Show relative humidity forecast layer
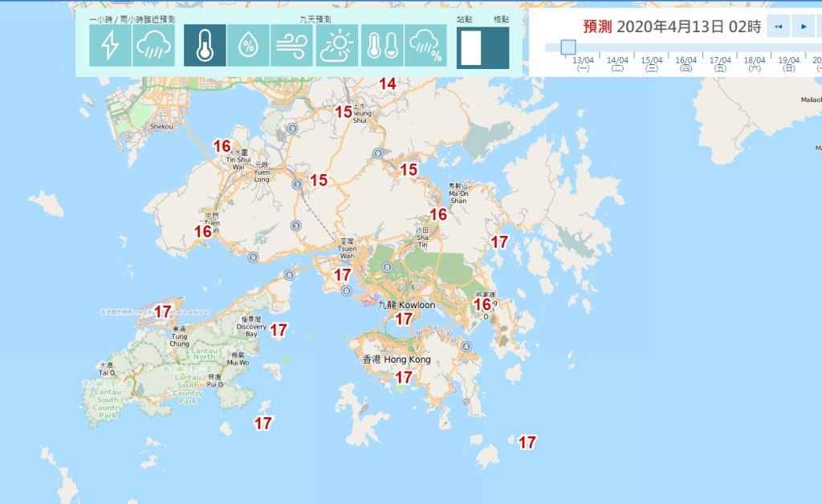 (x=248, y=46)
